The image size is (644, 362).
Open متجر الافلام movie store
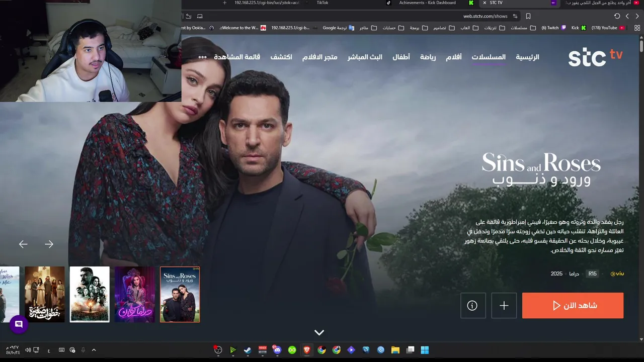(x=319, y=57)
